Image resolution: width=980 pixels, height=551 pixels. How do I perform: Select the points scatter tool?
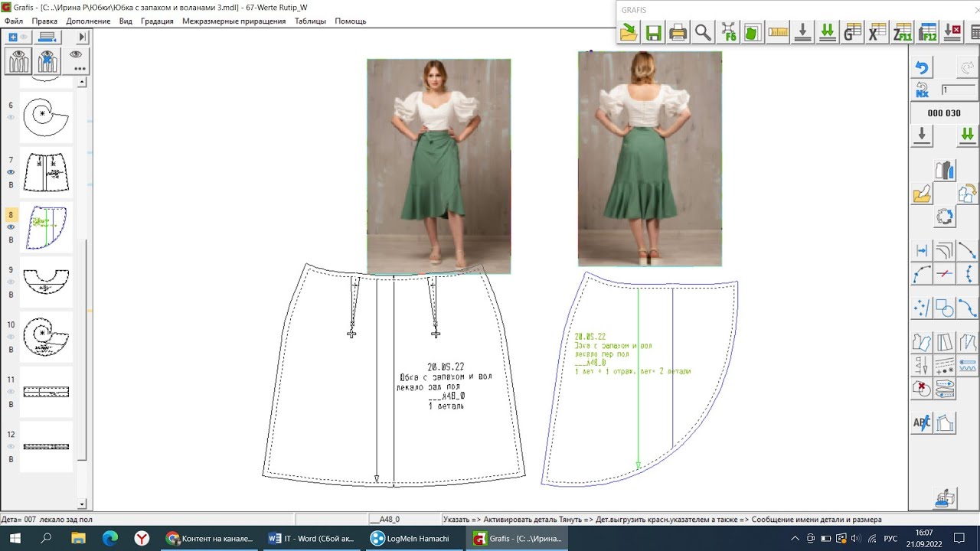coord(922,308)
